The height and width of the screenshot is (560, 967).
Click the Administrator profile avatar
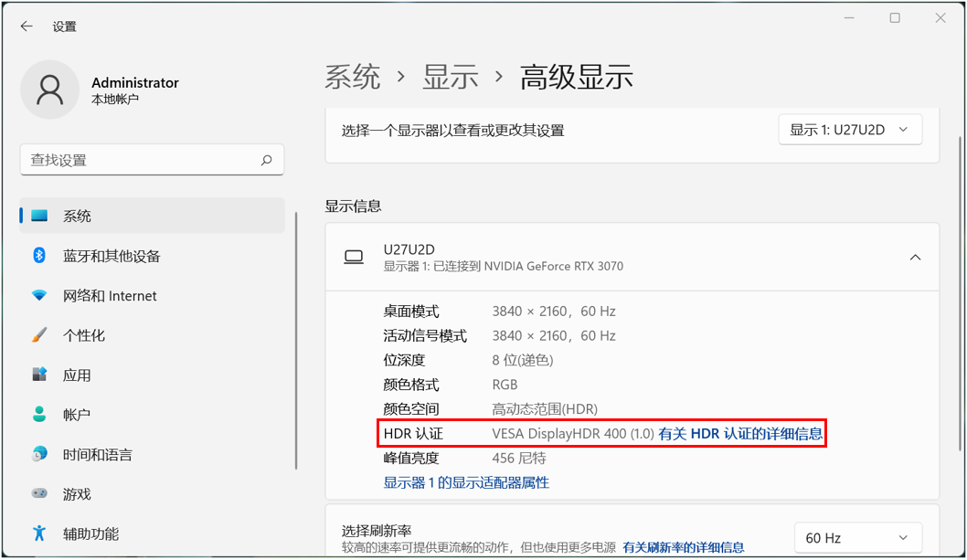point(49,90)
